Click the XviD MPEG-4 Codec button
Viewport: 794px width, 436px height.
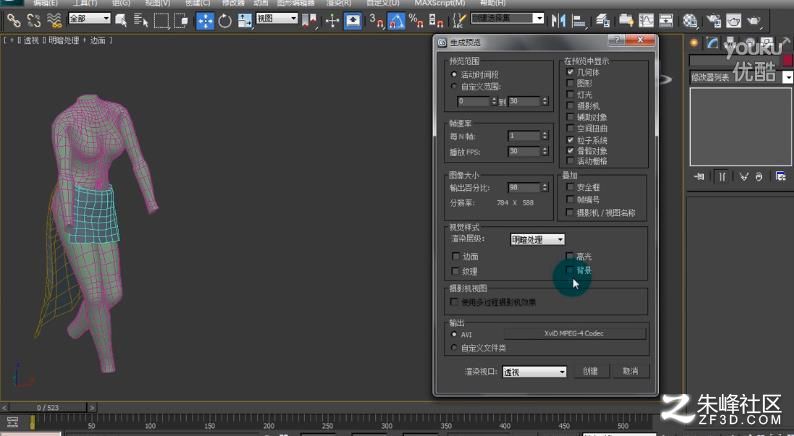point(574,333)
